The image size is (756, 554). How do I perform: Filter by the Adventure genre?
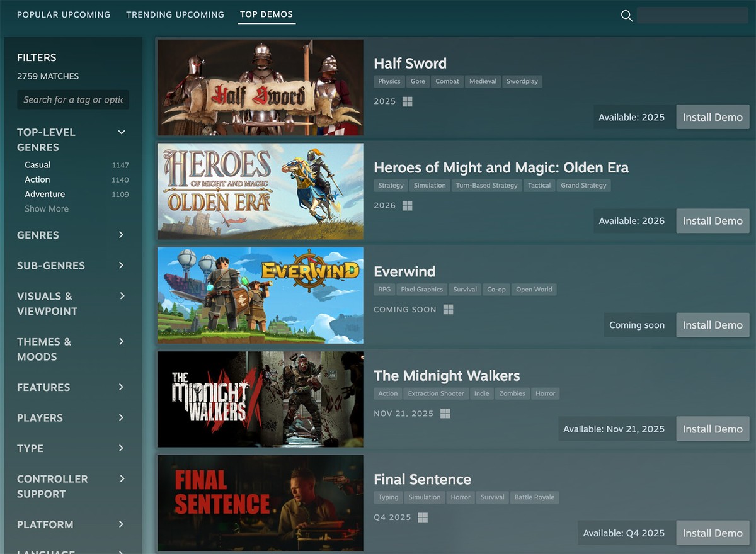tap(45, 194)
